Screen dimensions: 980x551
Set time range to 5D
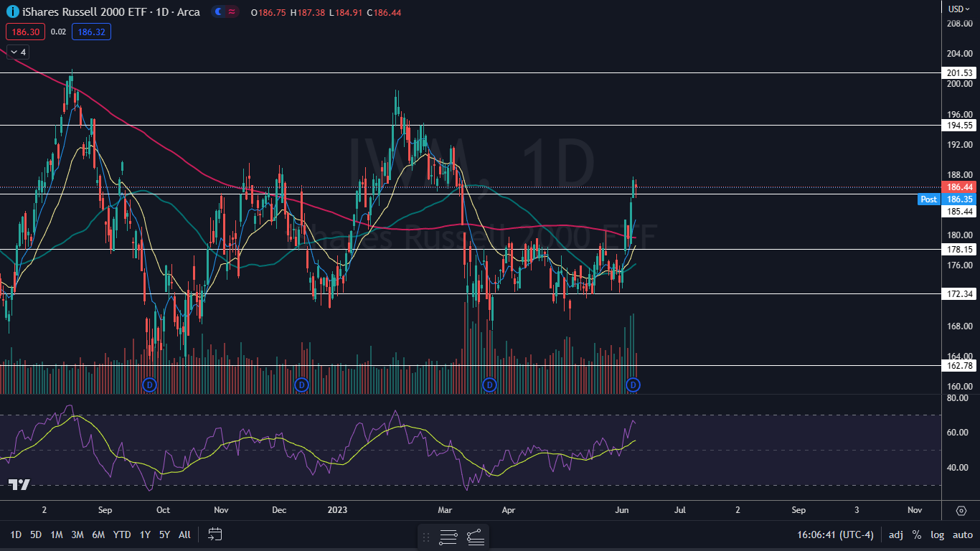36,534
